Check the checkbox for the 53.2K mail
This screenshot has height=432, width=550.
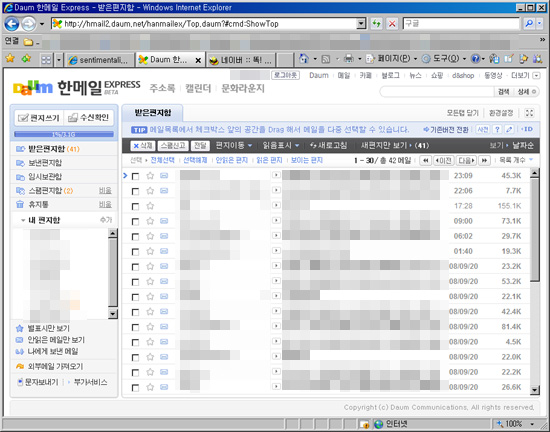[135, 282]
